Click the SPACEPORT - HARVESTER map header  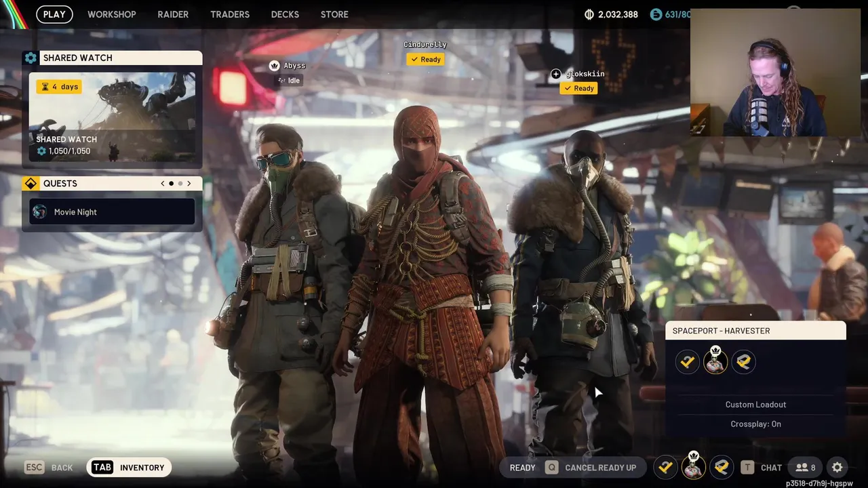pos(755,331)
